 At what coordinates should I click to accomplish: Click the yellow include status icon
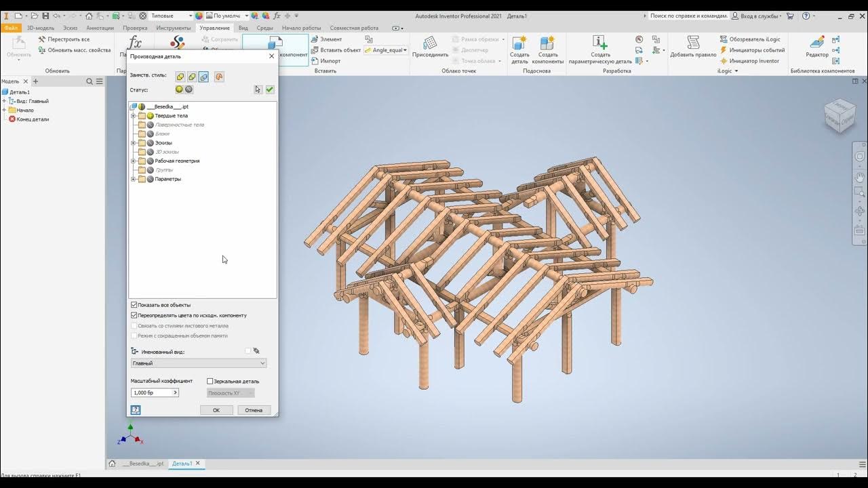[179, 89]
